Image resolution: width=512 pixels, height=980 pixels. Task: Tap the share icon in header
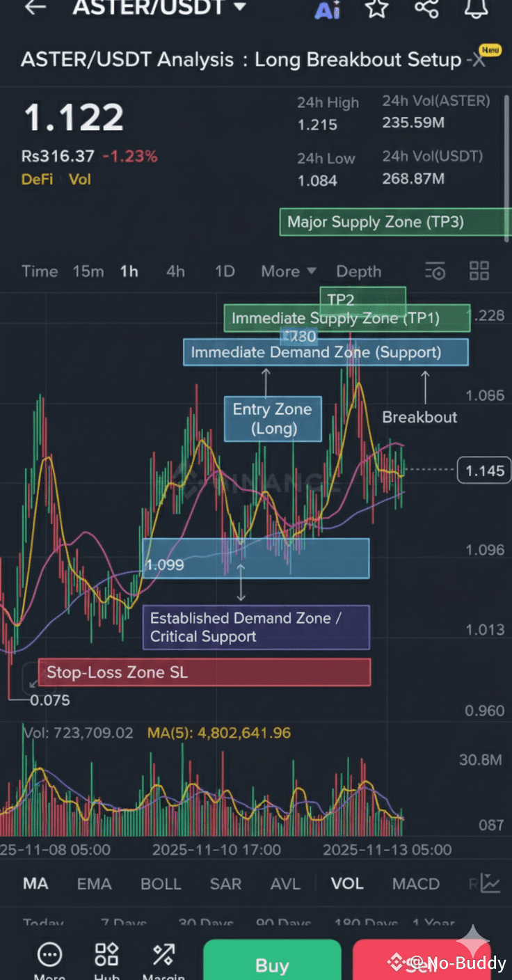click(x=426, y=8)
